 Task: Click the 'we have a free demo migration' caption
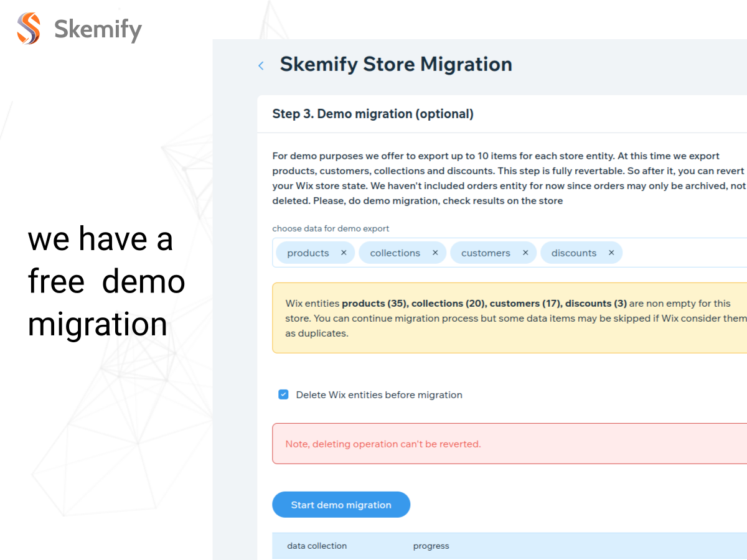coord(106,281)
